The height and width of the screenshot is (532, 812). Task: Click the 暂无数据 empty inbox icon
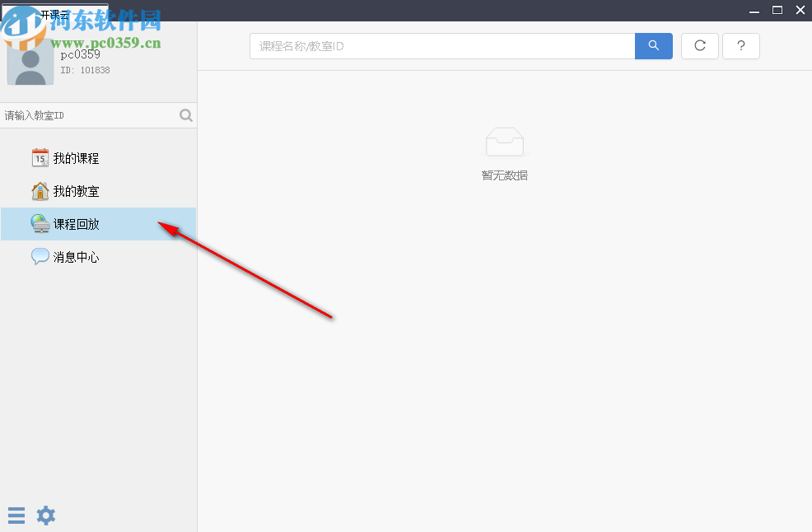coord(505,142)
